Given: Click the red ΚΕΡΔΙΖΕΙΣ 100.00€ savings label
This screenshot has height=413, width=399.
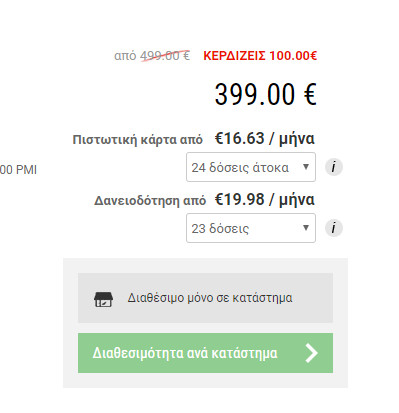Looking at the screenshot, I should tap(260, 56).
